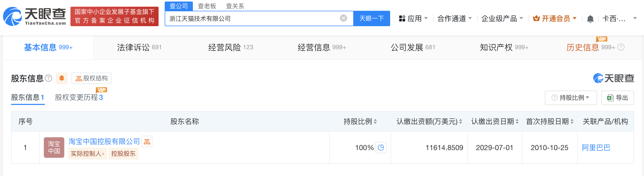Sort by 持股比例 column
This screenshot has width=644, height=176.
[x=375, y=121]
